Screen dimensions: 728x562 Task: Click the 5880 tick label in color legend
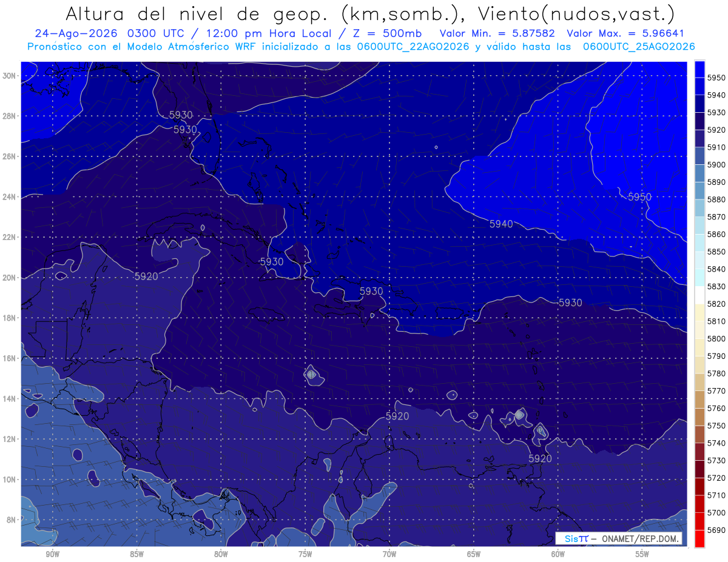pos(716,199)
